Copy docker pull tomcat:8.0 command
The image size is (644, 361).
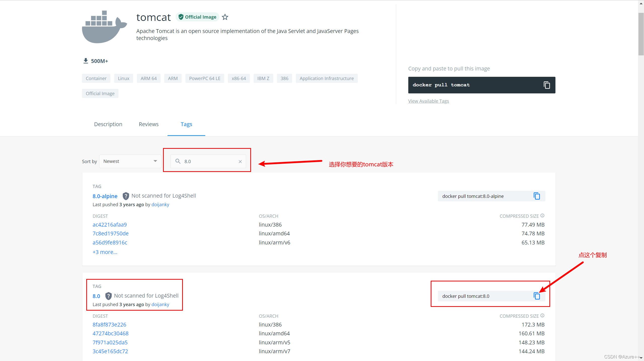[537, 296]
